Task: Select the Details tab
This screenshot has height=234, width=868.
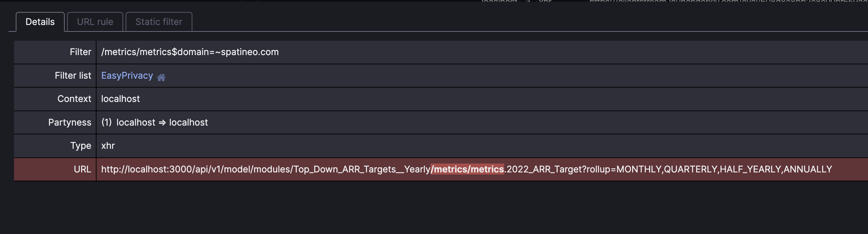Action: tap(40, 22)
